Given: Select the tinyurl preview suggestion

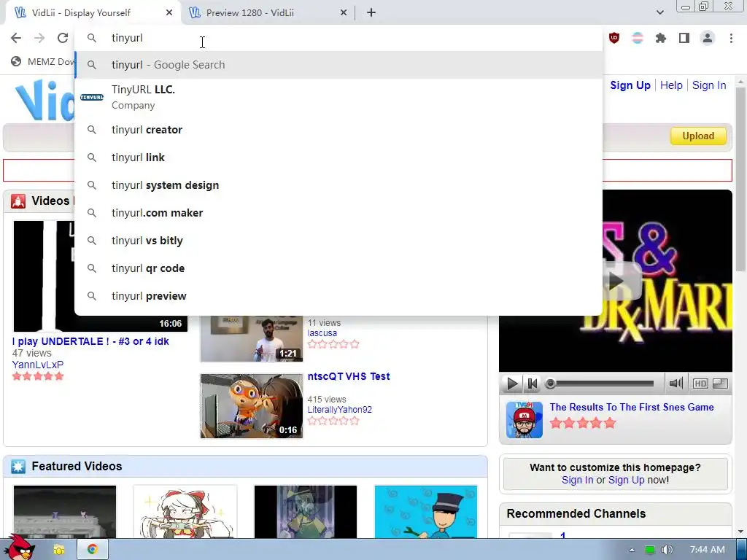Looking at the screenshot, I should click(x=338, y=296).
